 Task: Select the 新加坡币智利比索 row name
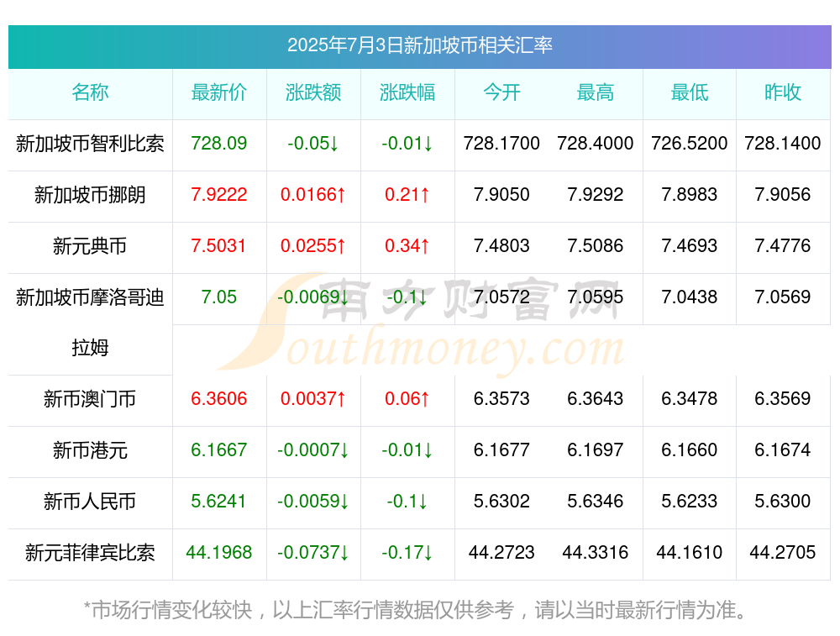(x=90, y=144)
